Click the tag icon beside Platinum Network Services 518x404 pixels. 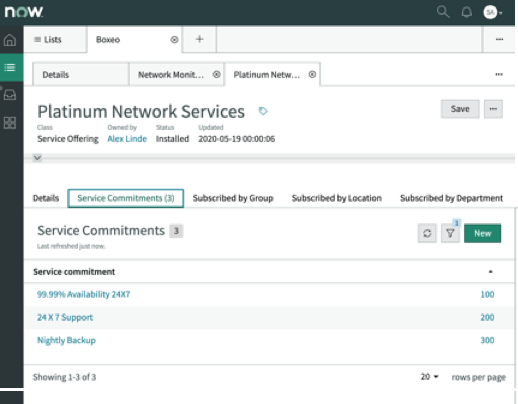point(263,111)
